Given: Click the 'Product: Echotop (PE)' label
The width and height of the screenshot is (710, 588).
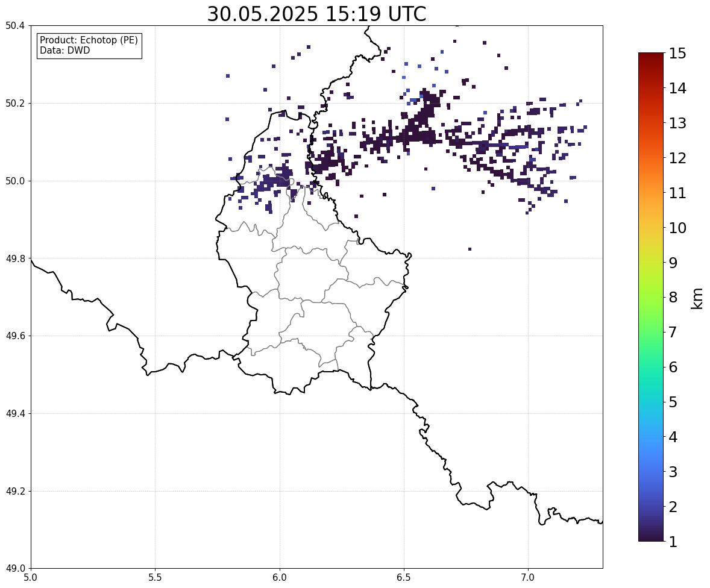Looking at the screenshot, I should 89,40.
